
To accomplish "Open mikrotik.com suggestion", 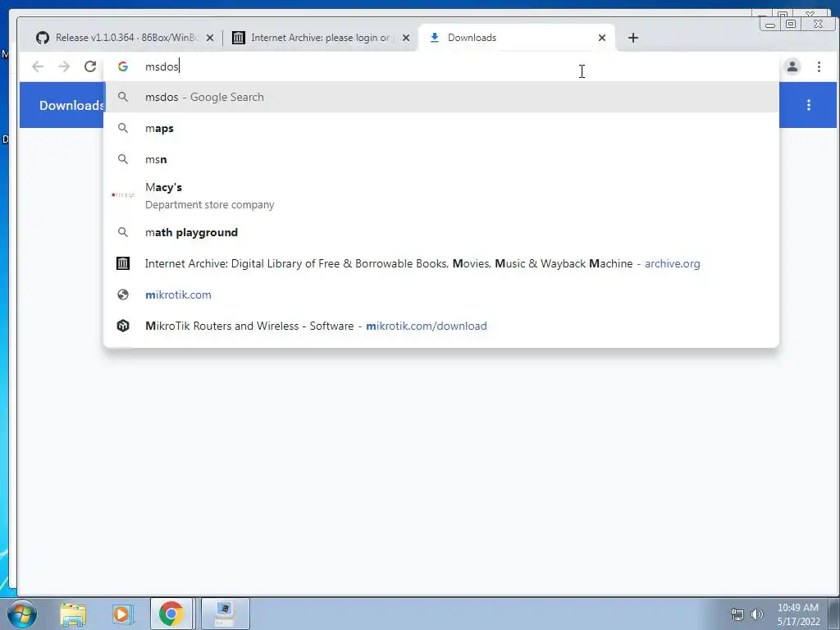I will 441,294.
